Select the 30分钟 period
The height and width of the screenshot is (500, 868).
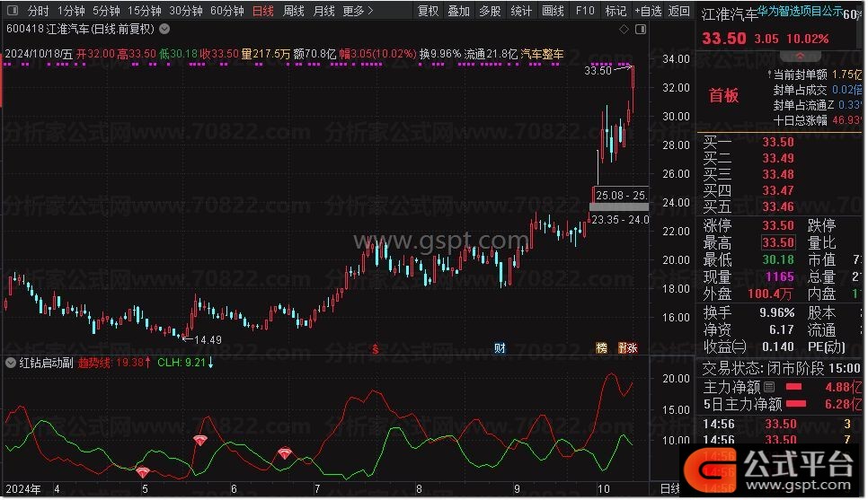pyautogui.click(x=185, y=11)
